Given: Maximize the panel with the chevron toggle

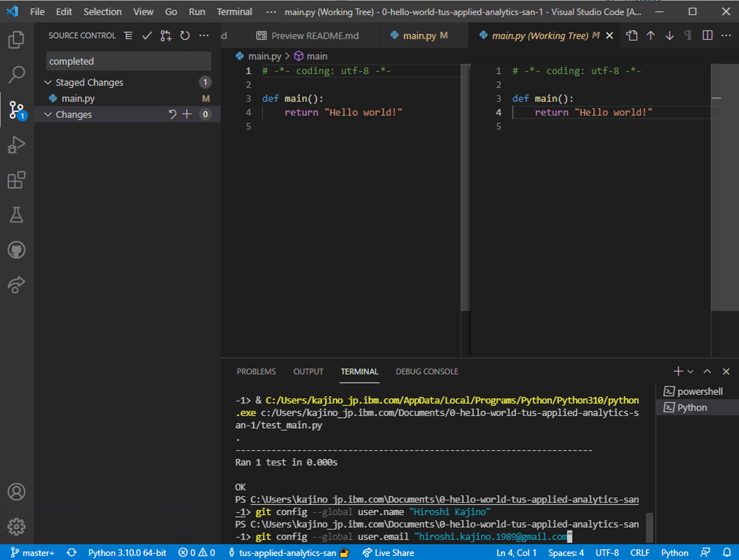Looking at the screenshot, I should [707, 372].
